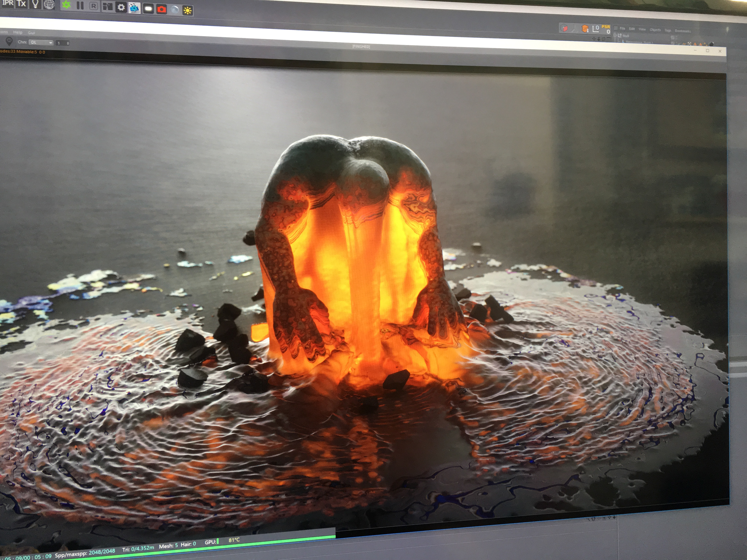This screenshot has width=747, height=560.
Task: Open Octane settings gear icon
Action: tap(121, 7)
